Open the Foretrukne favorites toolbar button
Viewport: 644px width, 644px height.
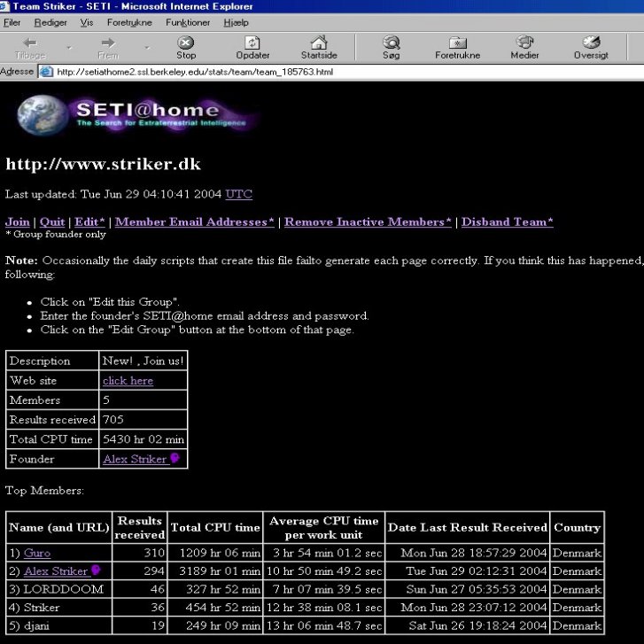point(457,47)
